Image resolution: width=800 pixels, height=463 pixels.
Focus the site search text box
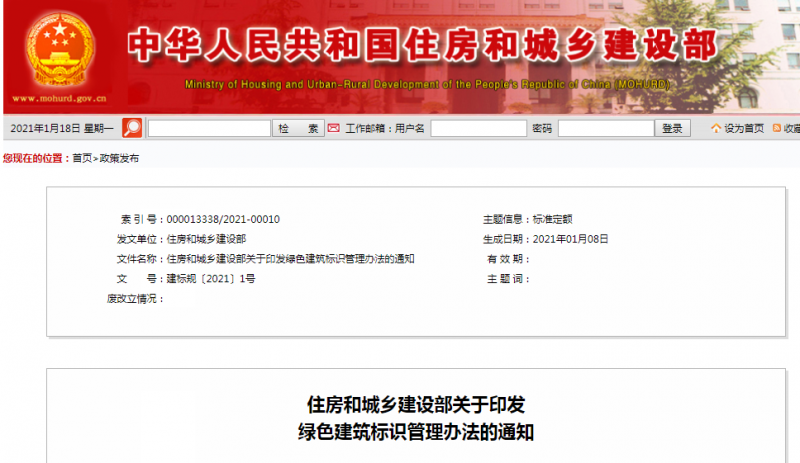[209, 128]
